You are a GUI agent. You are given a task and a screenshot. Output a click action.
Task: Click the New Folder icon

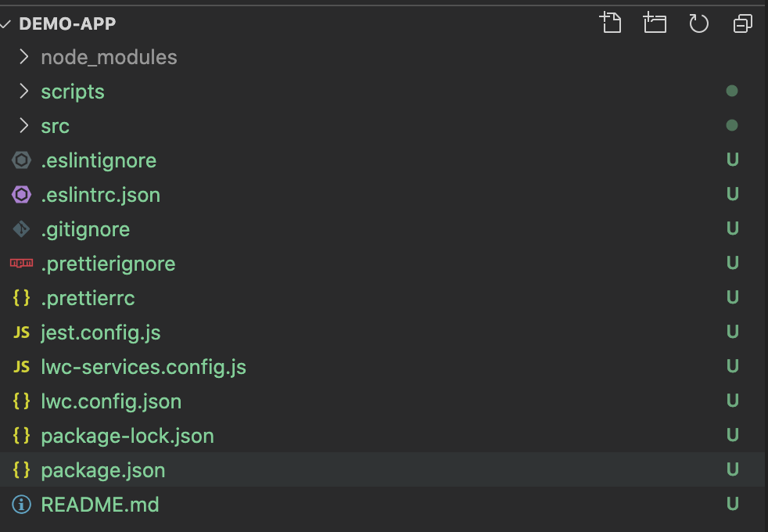point(655,23)
